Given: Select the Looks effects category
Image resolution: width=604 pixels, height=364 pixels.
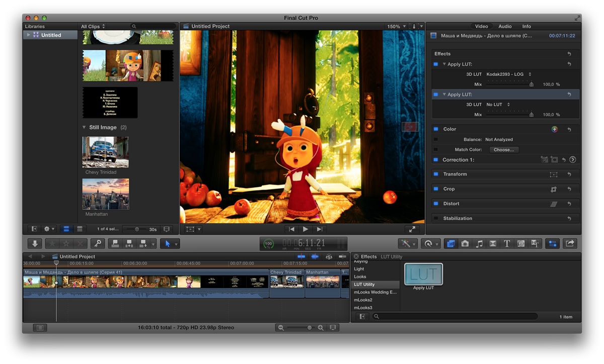Looking at the screenshot, I should pyautogui.click(x=360, y=277).
